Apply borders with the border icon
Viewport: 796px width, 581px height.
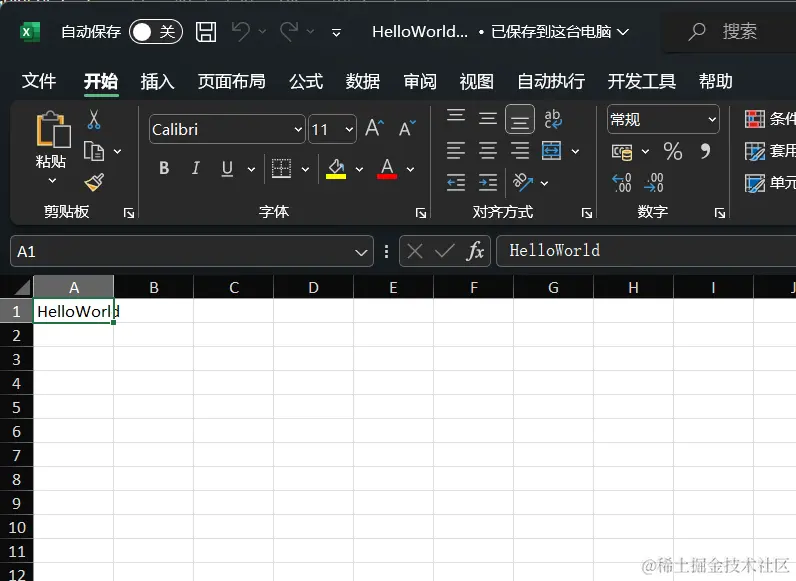coord(281,169)
